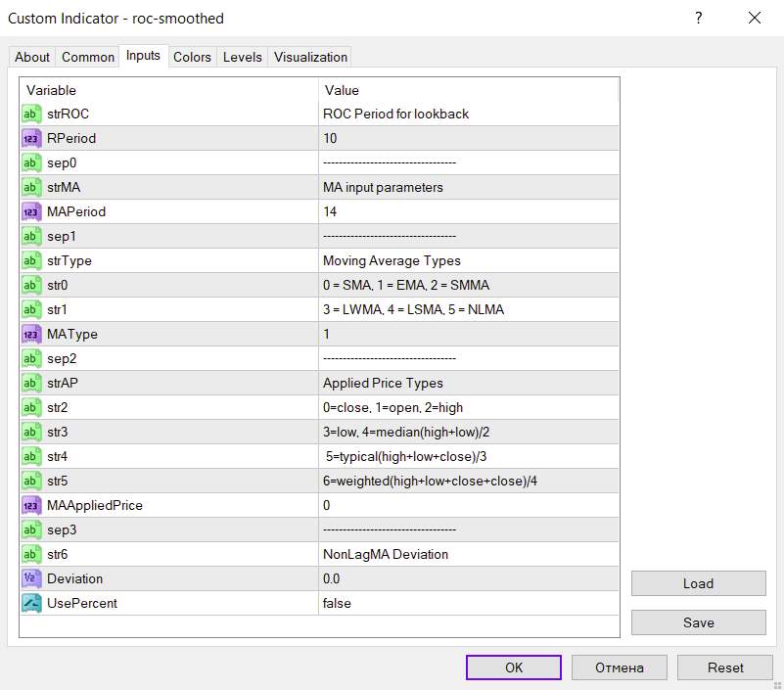Select the 'MA input parameters' value

(x=383, y=188)
